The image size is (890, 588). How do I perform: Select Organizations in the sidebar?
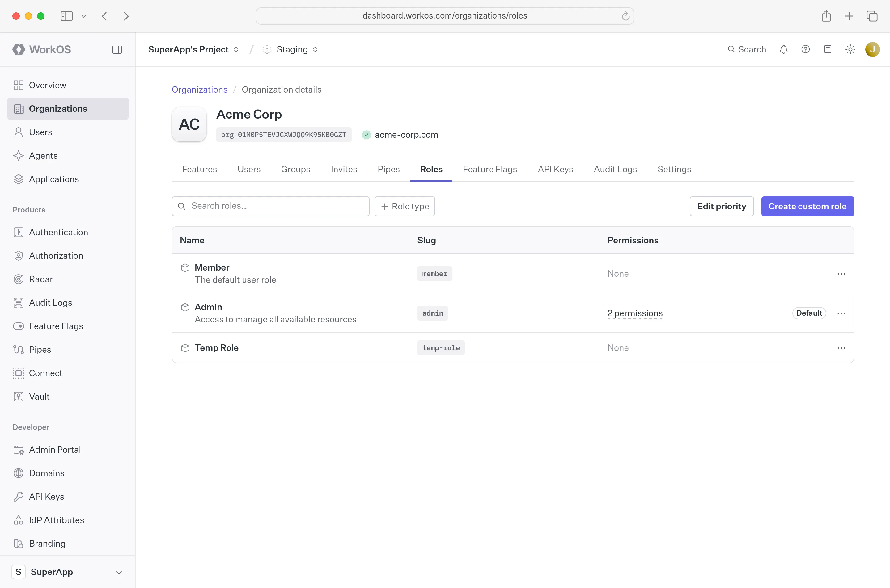coord(68,109)
